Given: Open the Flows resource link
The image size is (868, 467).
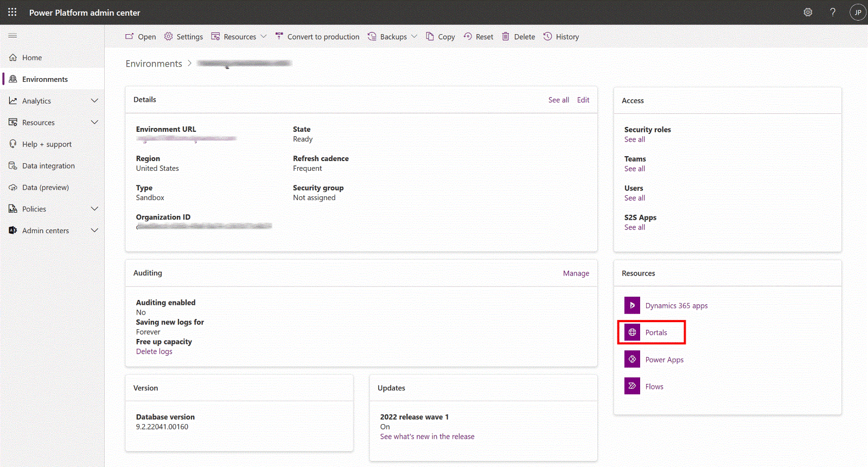Looking at the screenshot, I should [654, 387].
